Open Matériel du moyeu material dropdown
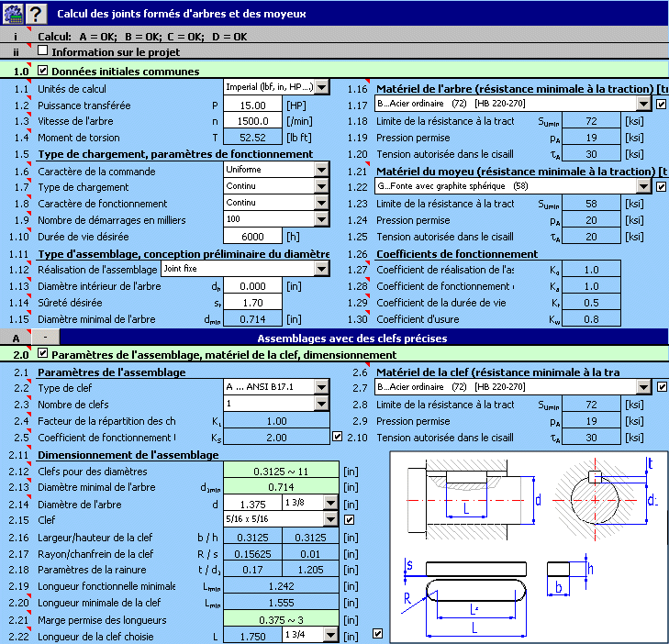The height and width of the screenshot is (644, 669). click(643, 186)
